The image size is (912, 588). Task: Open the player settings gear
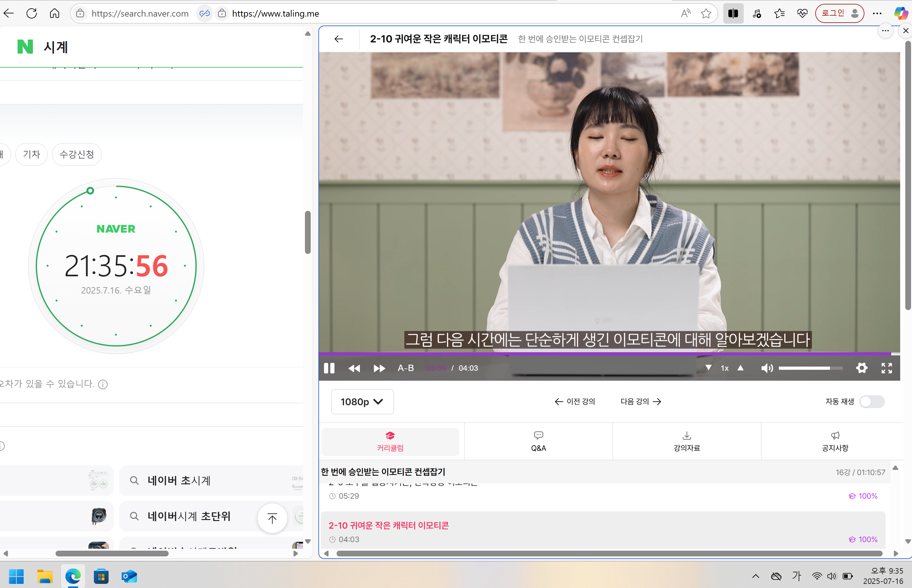tap(862, 368)
